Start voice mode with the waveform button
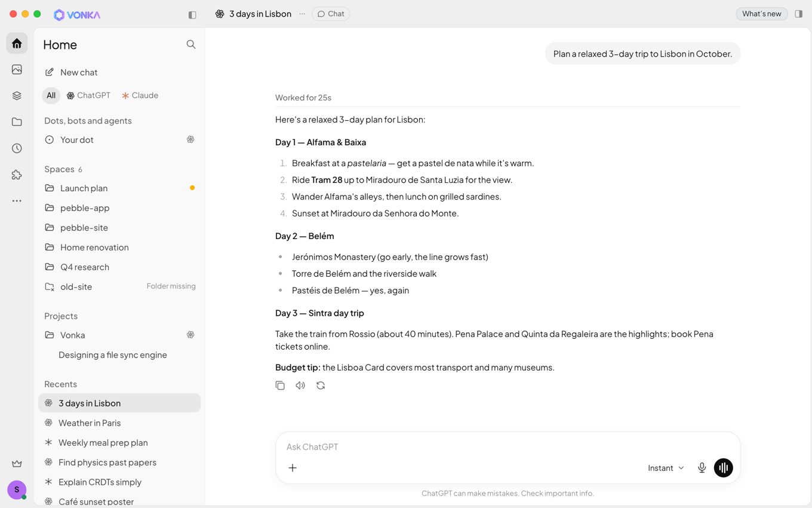The height and width of the screenshot is (508, 812). pos(723,468)
